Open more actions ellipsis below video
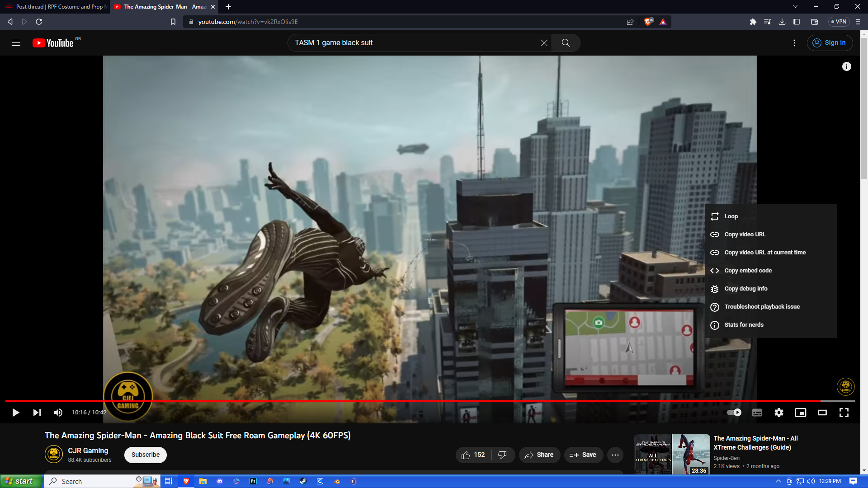This screenshot has height=488, width=868. [615, 455]
